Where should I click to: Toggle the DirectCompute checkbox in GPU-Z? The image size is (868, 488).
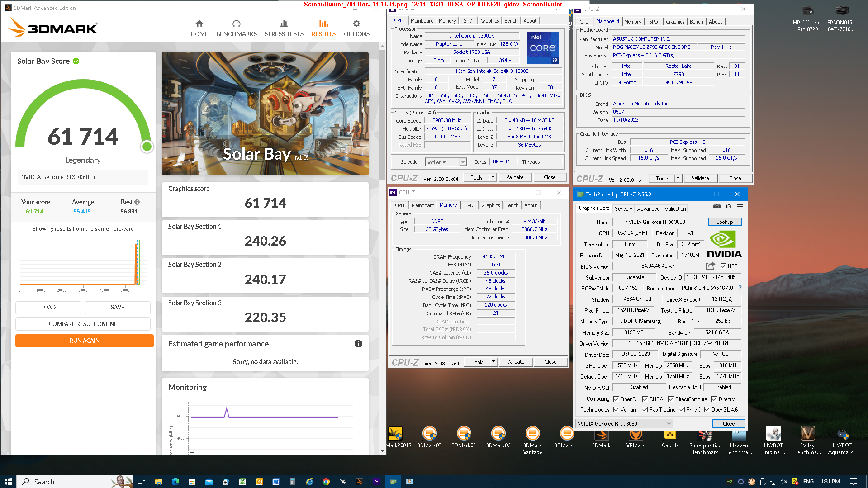tap(671, 399)
